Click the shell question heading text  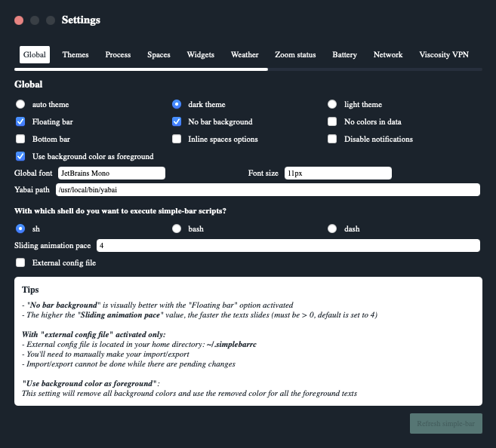coord(120,211)
